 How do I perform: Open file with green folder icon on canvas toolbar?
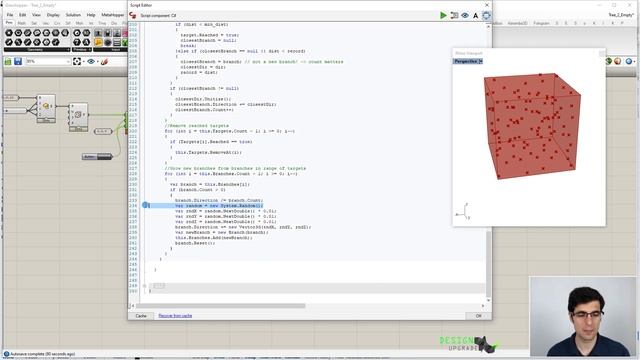[x=8, y=61]
